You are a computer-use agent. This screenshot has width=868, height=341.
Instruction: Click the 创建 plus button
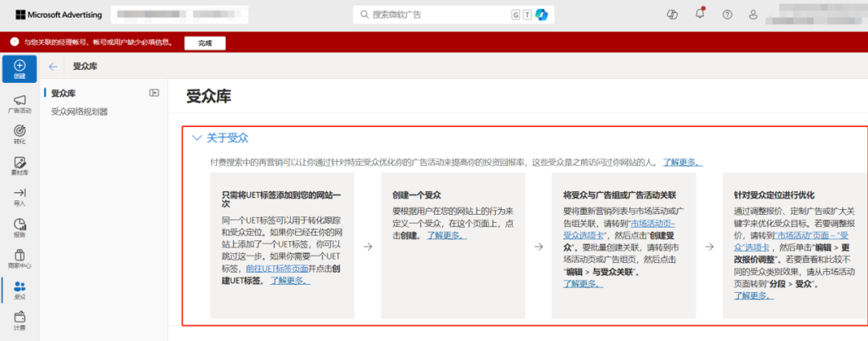pos(19,68)
